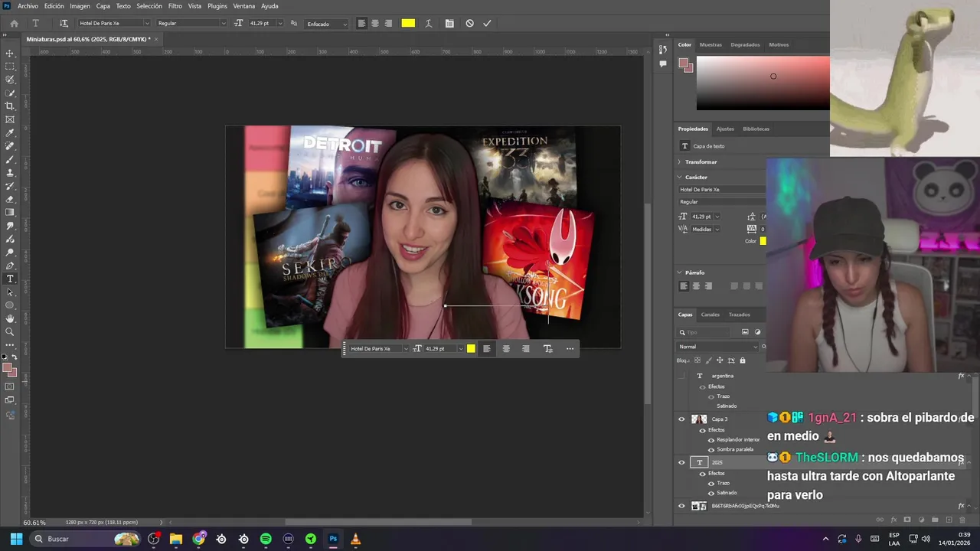Select the Path Selection tool

[x=10, y=292]
